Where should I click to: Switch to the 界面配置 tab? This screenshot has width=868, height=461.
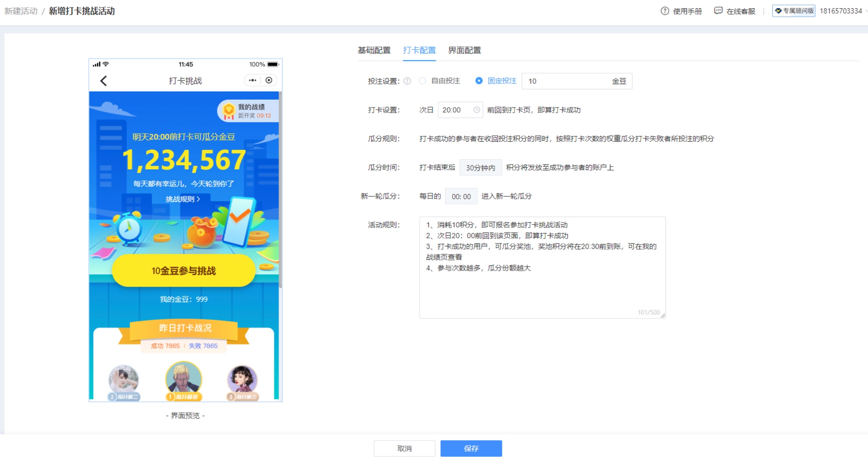[464, 50]
